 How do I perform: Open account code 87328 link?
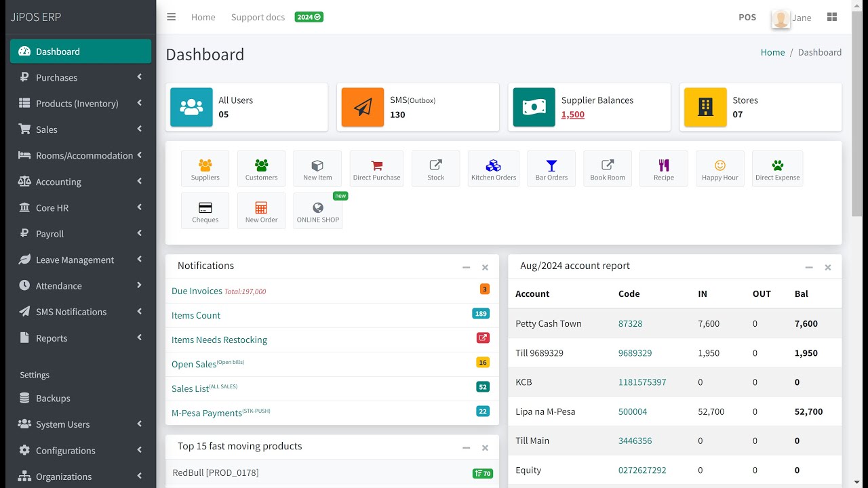click(630, 323)
